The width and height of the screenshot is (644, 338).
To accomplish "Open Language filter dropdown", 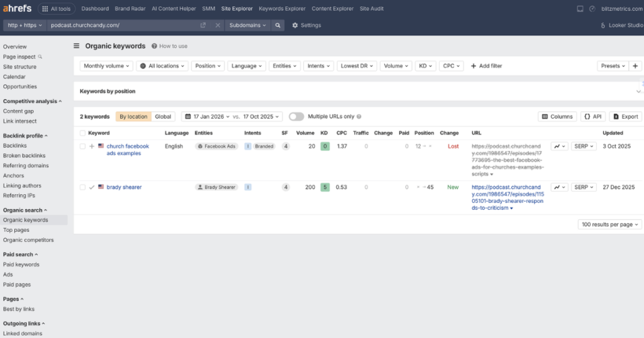I will coord(247,66).
